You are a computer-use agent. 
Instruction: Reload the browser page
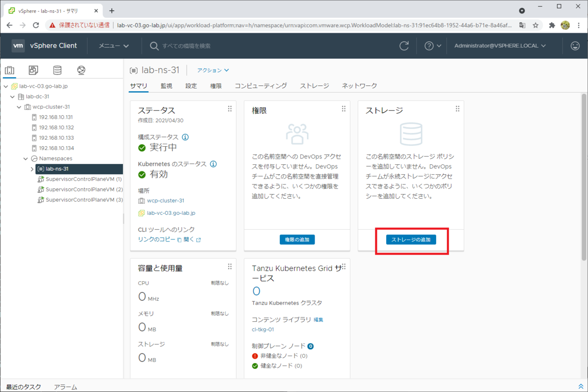[36, 25]
